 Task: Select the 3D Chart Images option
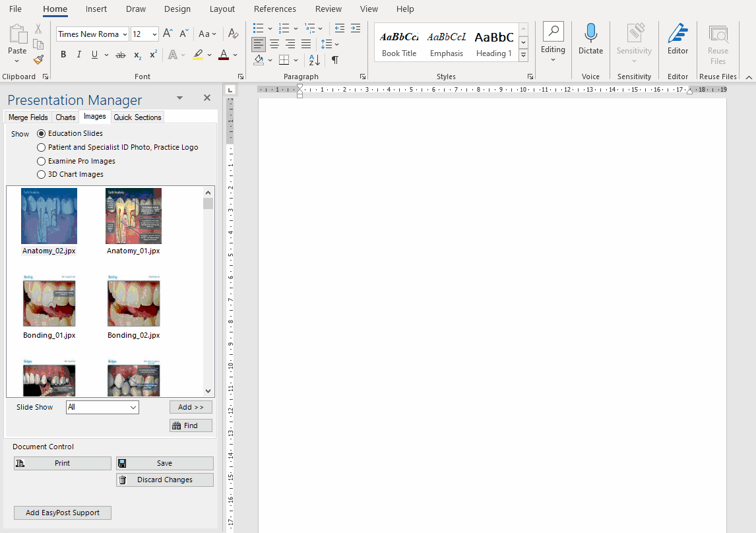[42, 174]
